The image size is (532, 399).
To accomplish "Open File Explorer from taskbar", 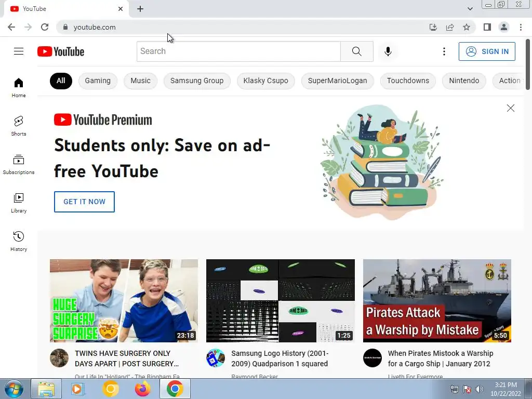I will (46, 389).
